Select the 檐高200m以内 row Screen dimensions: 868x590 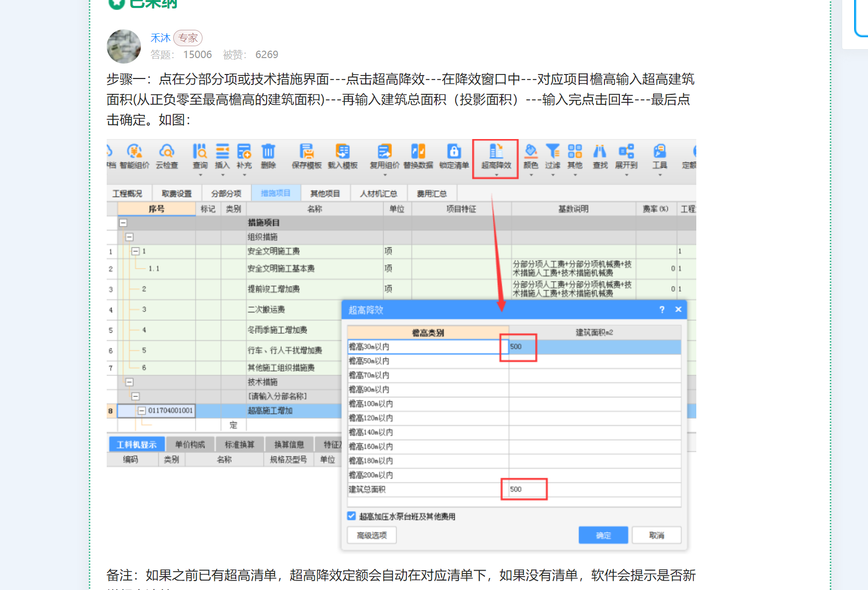coord(514,475)
